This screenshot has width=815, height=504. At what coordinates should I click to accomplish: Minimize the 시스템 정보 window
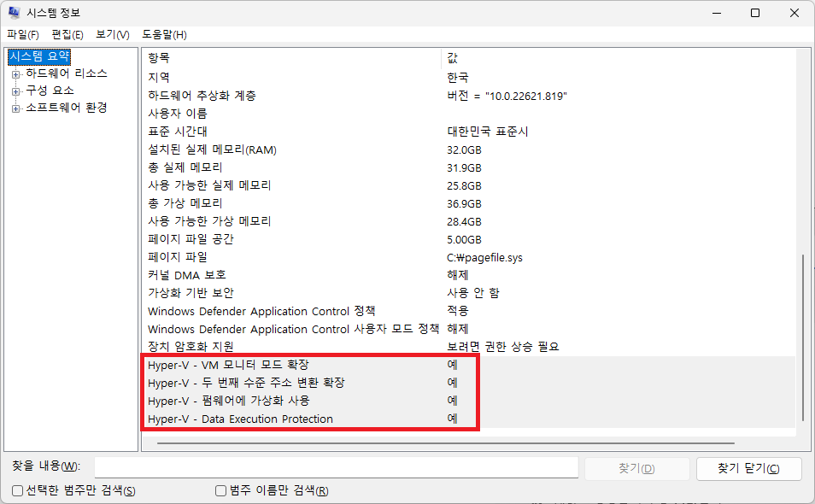[717, 13]
